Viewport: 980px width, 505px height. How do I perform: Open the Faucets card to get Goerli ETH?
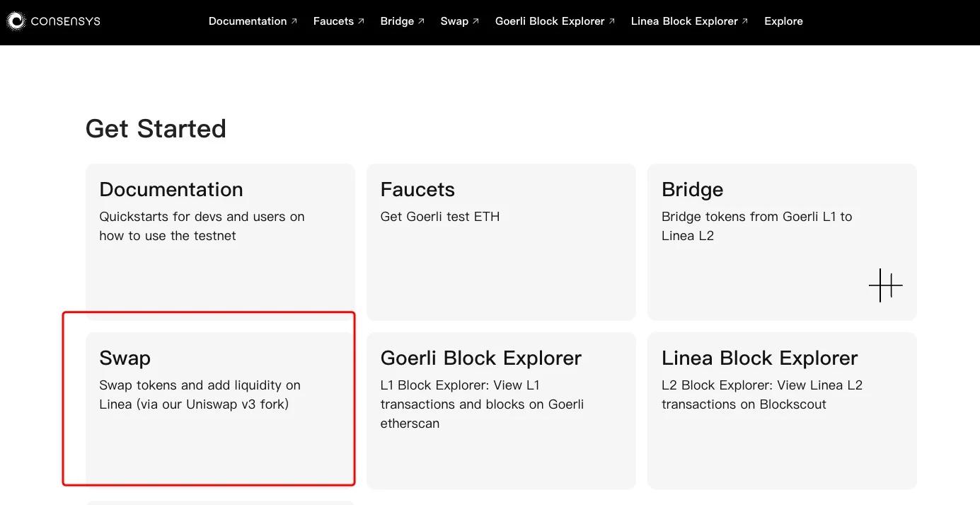[x=500, y=241]
